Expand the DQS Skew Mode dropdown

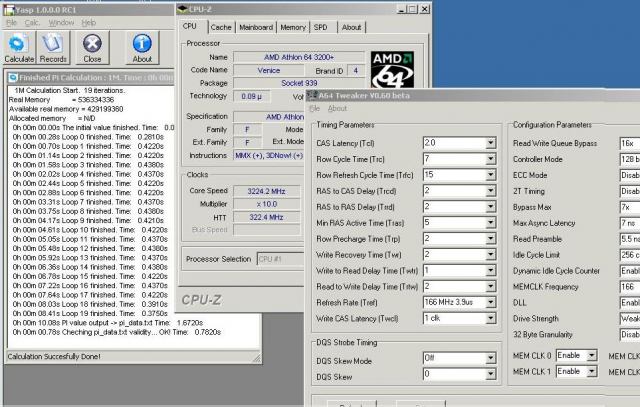[x=491, y=358]
